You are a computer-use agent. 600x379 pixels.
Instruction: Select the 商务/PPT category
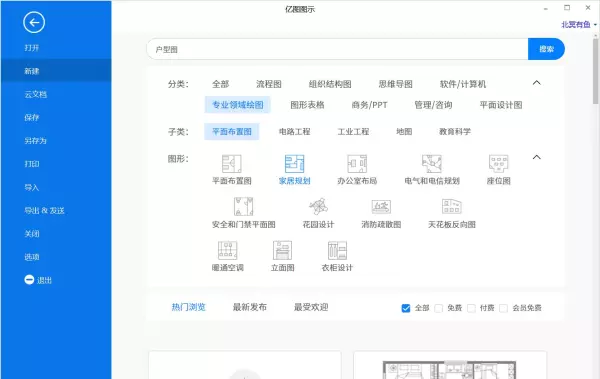369,105
